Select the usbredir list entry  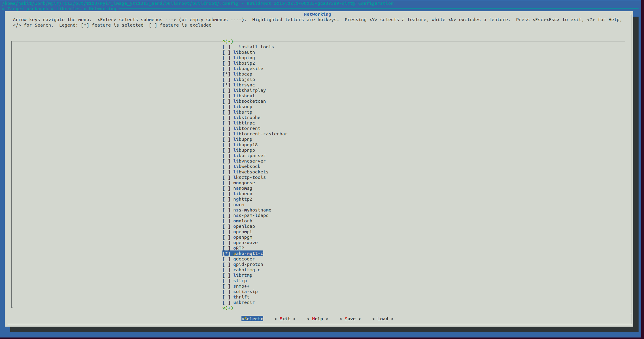click(244, 302)
